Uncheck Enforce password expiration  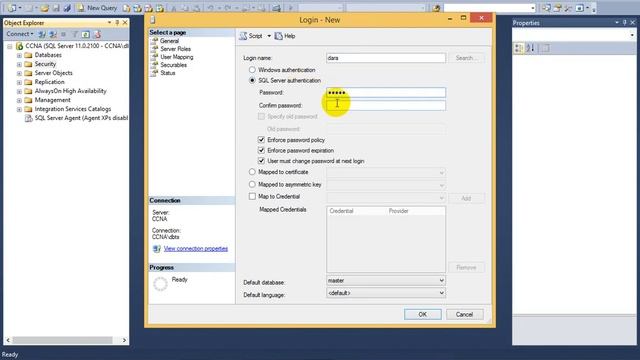[x=261, y=150]
